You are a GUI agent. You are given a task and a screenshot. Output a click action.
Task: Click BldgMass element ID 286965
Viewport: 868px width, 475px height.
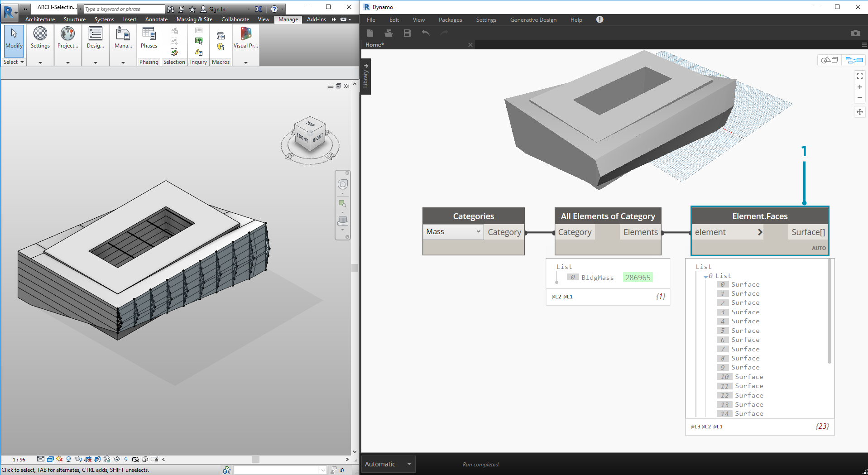[638, 278]
